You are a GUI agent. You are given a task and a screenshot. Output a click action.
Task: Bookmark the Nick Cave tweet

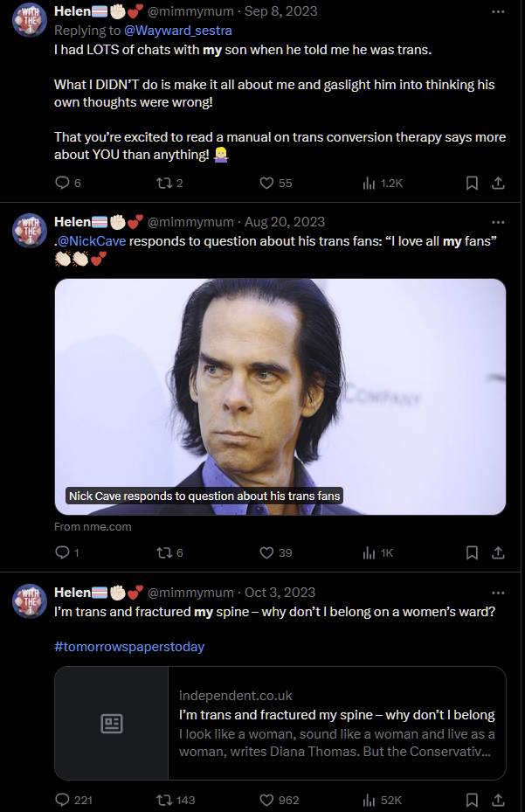(472, 552)
